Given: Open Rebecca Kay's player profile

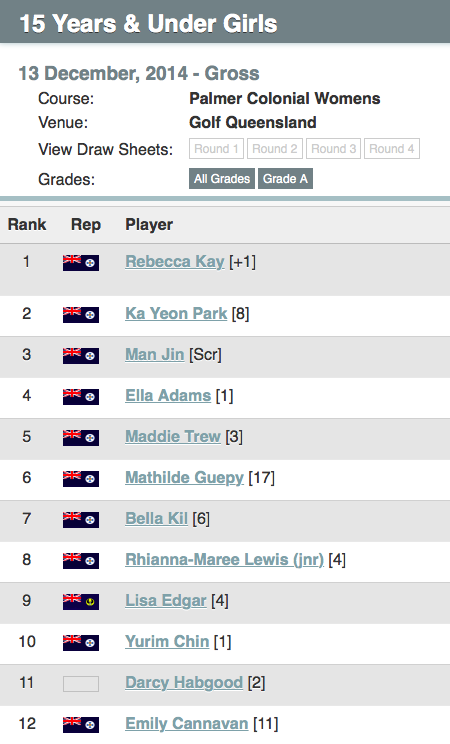Looking at the screenshot, I should (x=175, y=261).
